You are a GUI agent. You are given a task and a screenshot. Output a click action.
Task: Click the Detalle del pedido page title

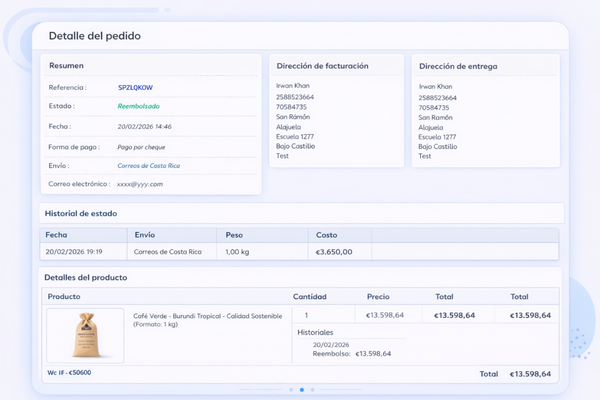tap(95, 36)
